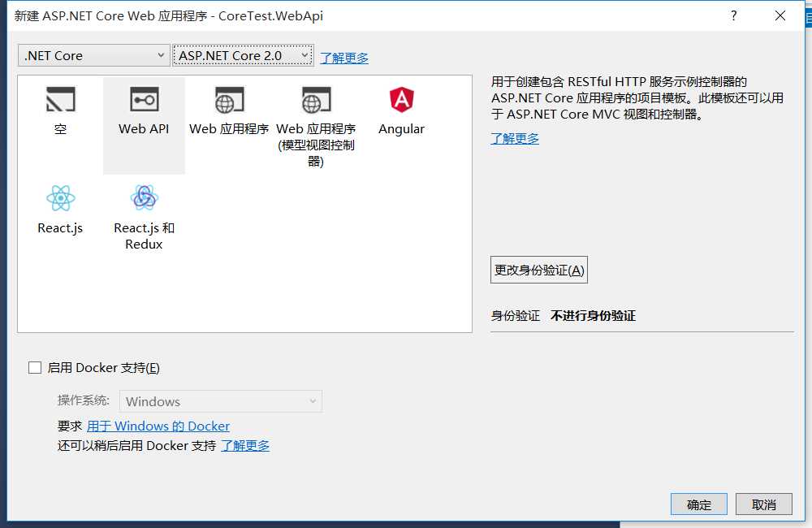Expand the ASP.NET Core 2.0 version dropdown

[243, 55]
